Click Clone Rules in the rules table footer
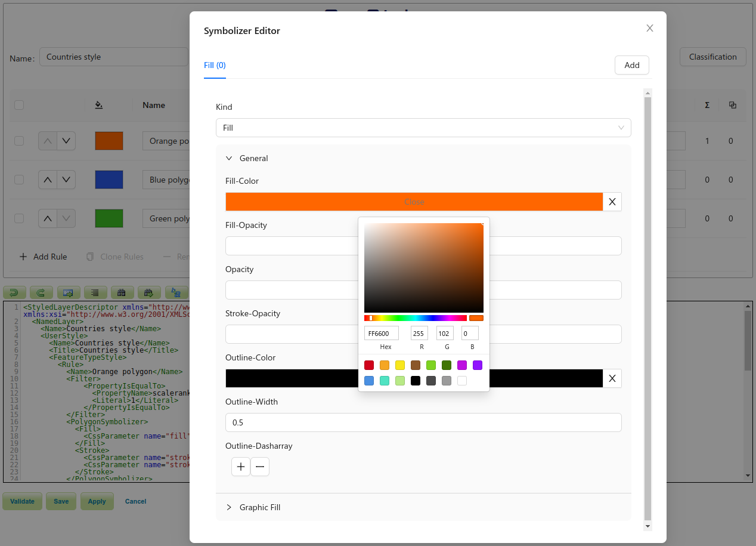Image resolution: width=756 pixels, height=546 pixels. point(115,257)
